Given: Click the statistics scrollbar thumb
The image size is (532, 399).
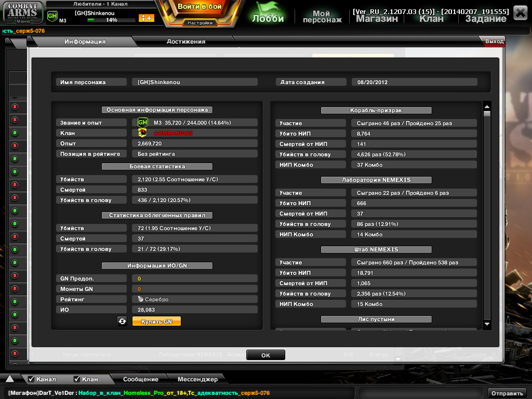Looking at the screenshot, I should [487, 114].
